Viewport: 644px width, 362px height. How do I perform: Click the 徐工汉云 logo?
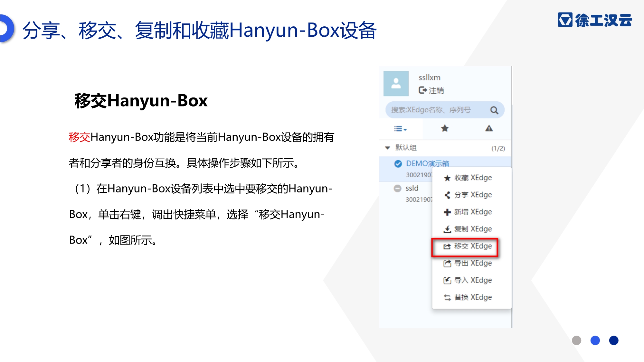pyautogui.click(x=595, y=20)
